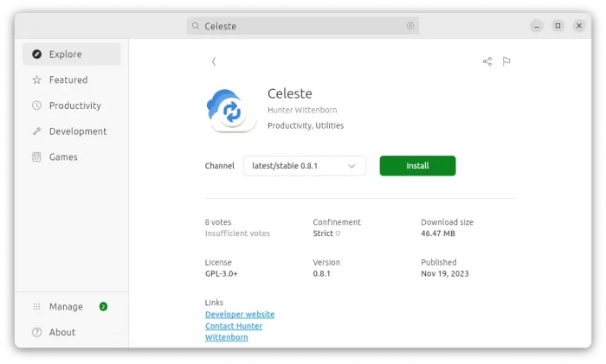Viewport: 606px width, 364px height.
Task: Clear the search field text
Action: [x=410, y=26]
